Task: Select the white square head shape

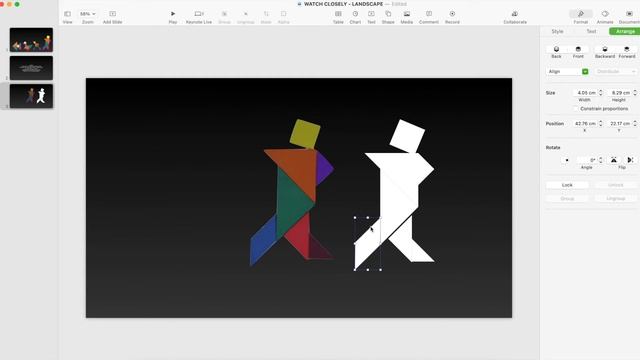Action: (407, 136)
